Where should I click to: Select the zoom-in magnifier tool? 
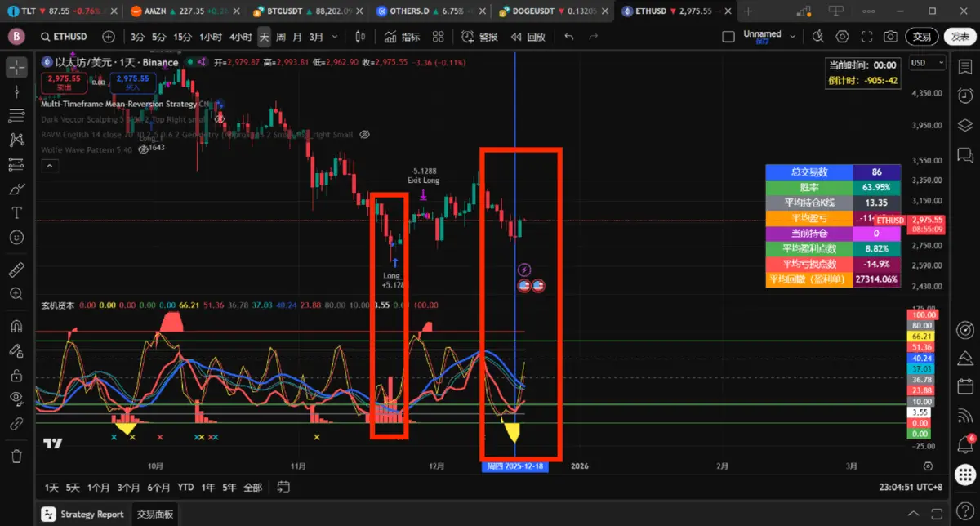point(16,293)
